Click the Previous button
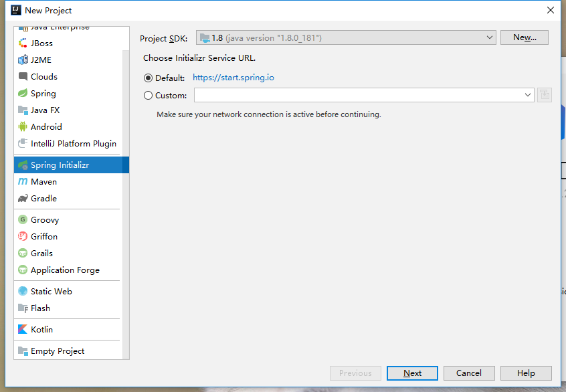 click(x=355, y=373)
